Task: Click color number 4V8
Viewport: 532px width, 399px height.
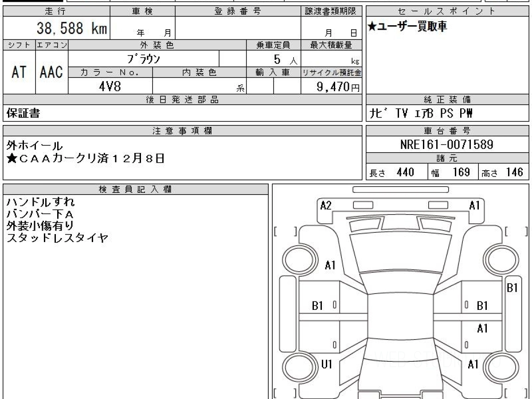Action: point(110,86)
